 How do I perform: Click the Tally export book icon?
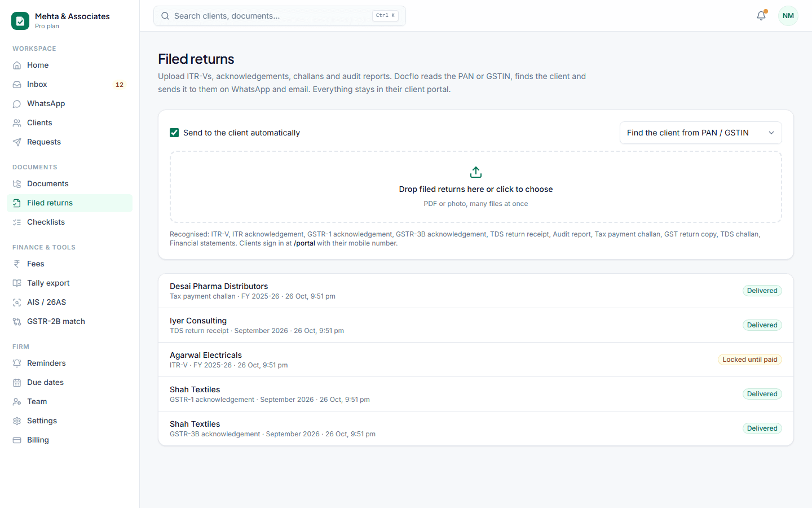[x=17, y=283]
